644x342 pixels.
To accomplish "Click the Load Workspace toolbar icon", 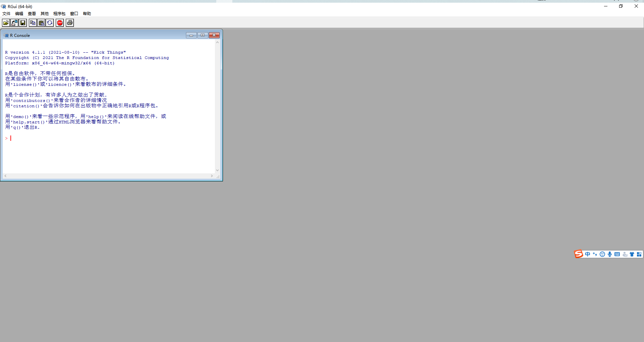I will (x=14, y=23).
